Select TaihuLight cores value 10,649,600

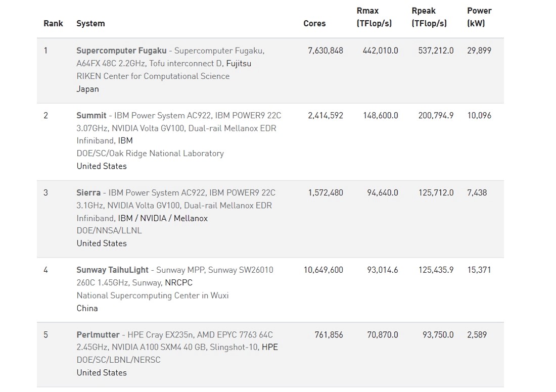[323, 270]
